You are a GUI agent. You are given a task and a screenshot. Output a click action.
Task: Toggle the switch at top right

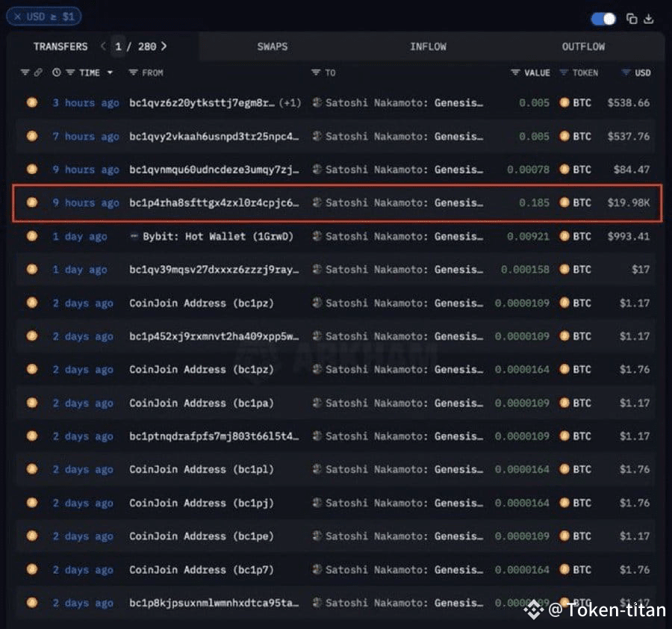[x=603, y=19]
